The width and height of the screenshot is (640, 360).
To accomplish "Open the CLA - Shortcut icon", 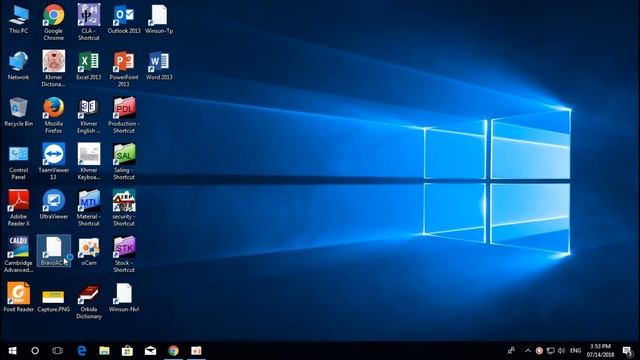I will pyautogui.click(x=89, y=22).
